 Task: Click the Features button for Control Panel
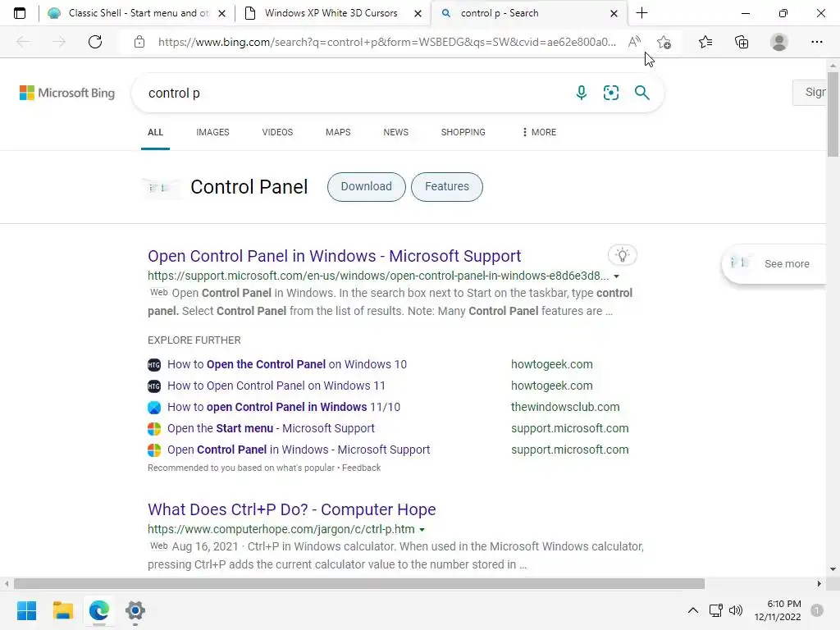click(x=447, y=186)
